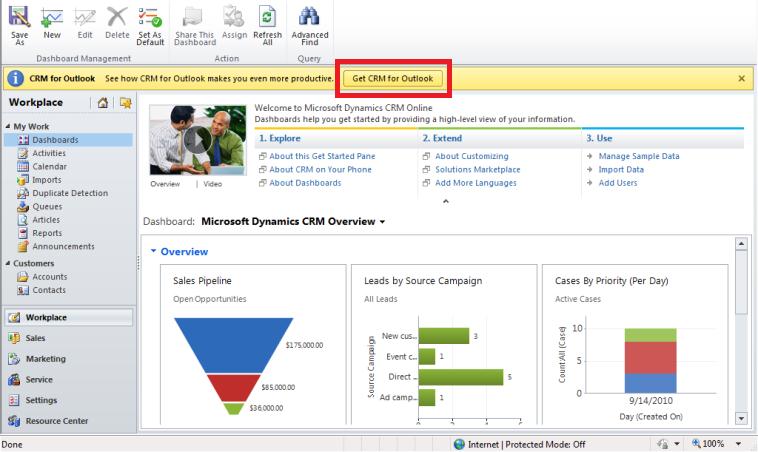
Task: Collapse the Overview section
Action: tap(153, 252)
